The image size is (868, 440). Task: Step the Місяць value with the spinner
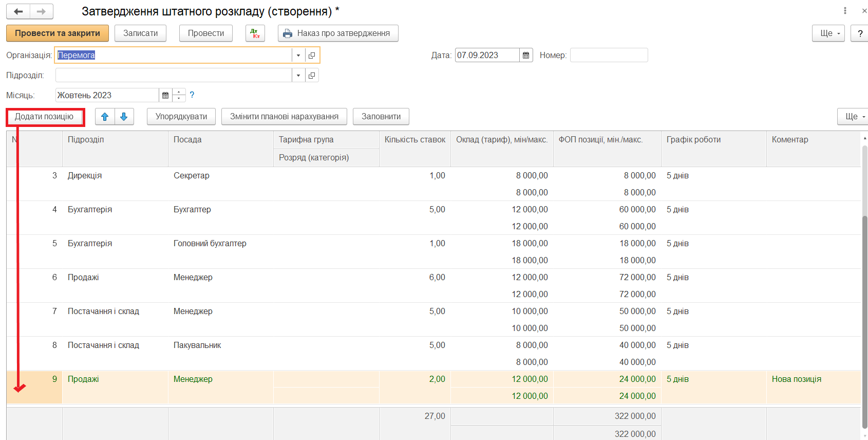click(179, 95)
